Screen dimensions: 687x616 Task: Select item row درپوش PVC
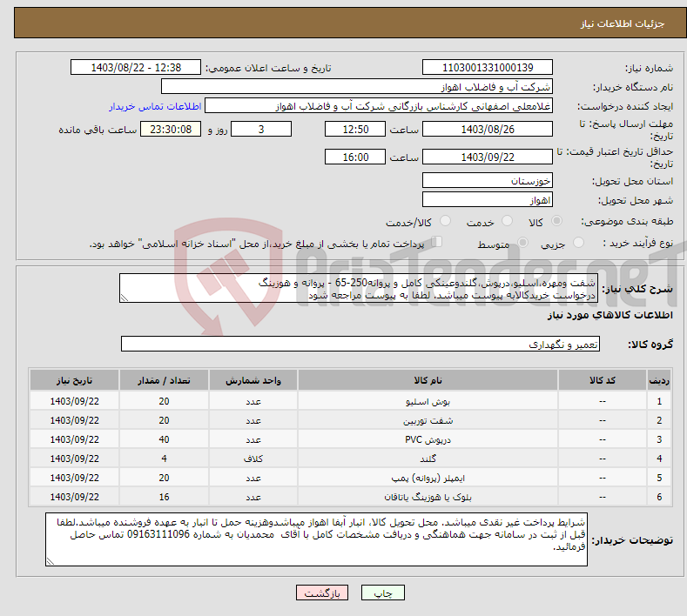tap(351, 439)
